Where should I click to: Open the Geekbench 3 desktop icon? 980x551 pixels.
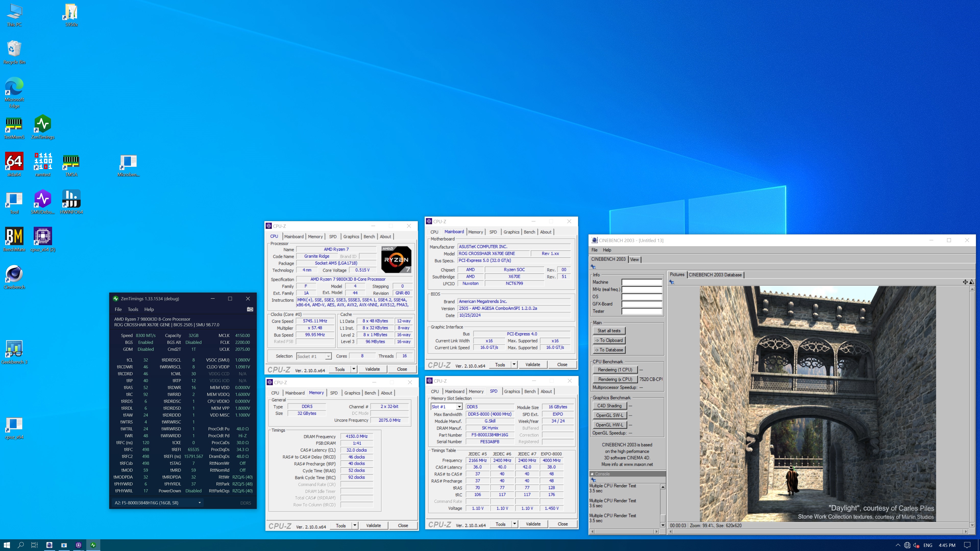click(x=14, y=352)
